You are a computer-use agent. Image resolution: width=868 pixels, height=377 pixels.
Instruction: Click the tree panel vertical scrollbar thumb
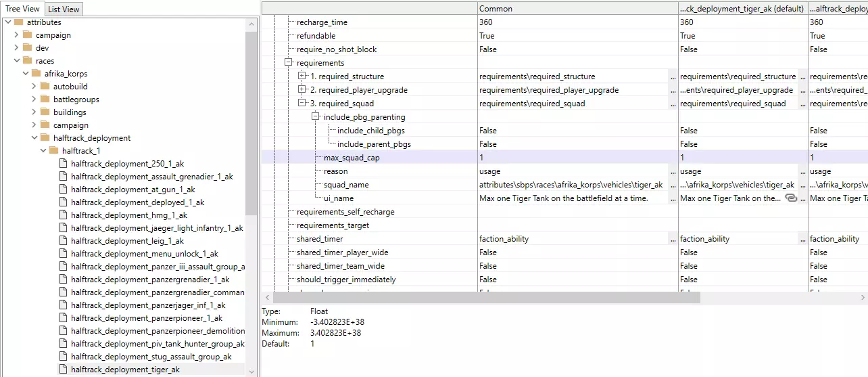point(251,122)
